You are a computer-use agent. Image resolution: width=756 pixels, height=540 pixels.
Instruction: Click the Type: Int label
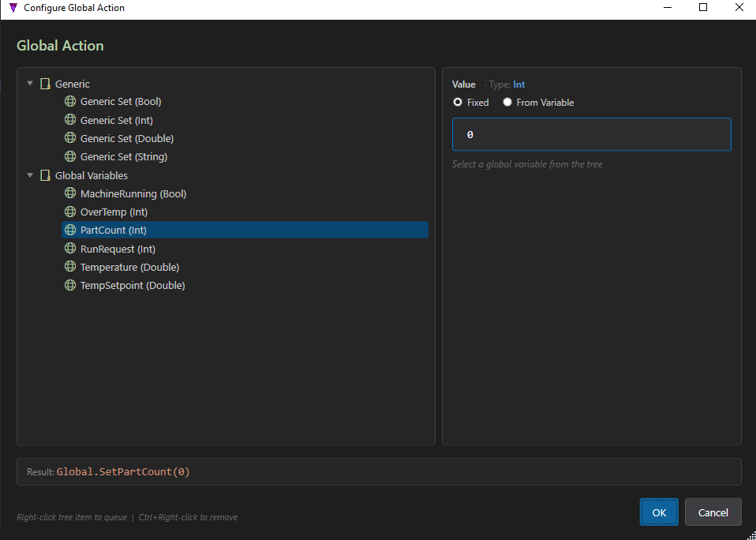[507, 84]
